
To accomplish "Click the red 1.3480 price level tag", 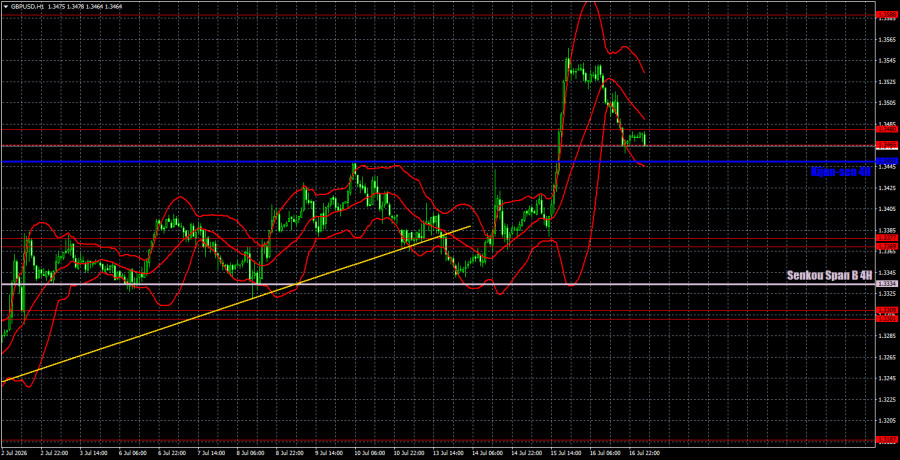I will [885, 129].
